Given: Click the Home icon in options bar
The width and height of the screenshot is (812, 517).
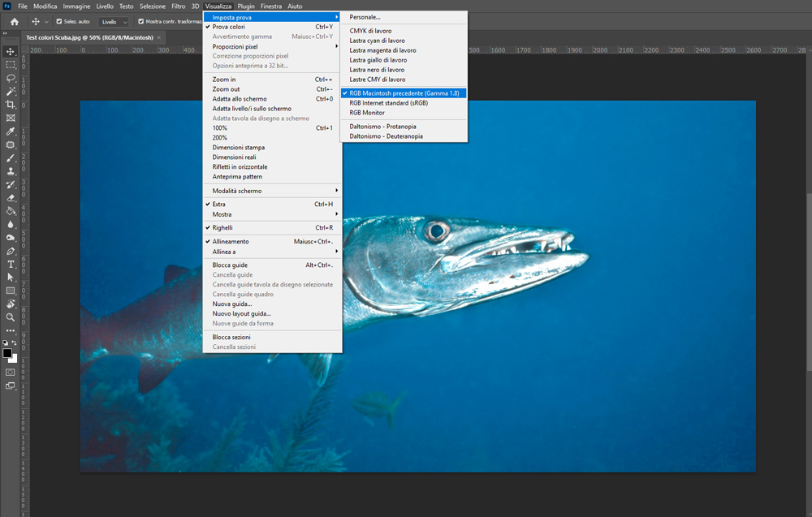Looking at the screenshot, I should coord(14,21).
